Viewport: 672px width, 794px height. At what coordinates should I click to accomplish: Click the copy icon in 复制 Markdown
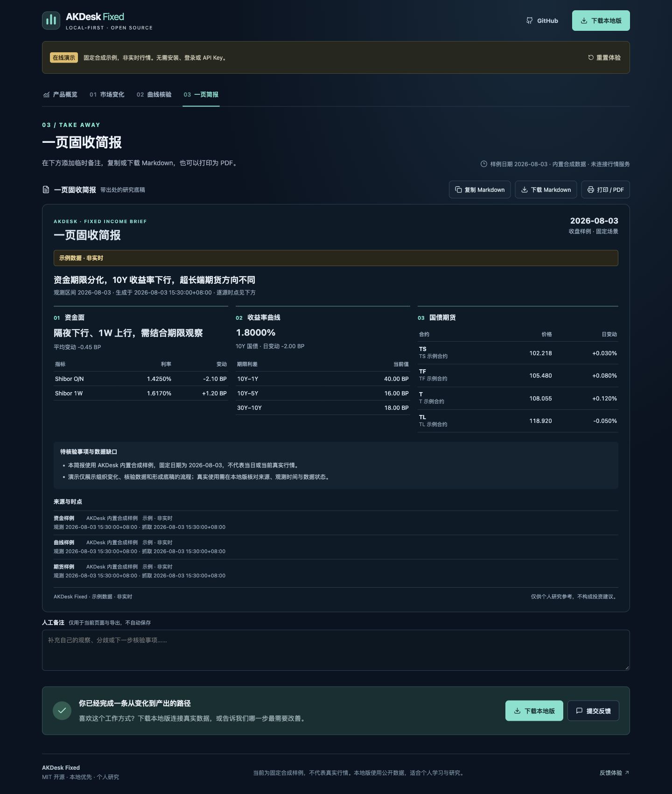pos(458,190)
